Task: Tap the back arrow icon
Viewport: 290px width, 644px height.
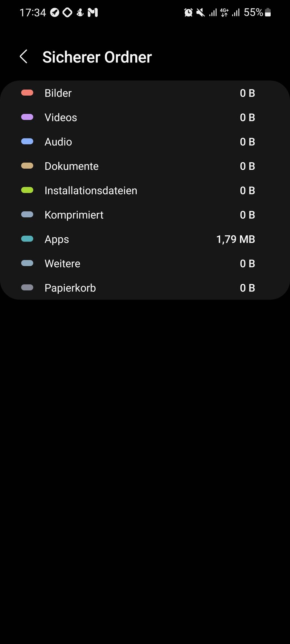Action: [x=24, y=57]
